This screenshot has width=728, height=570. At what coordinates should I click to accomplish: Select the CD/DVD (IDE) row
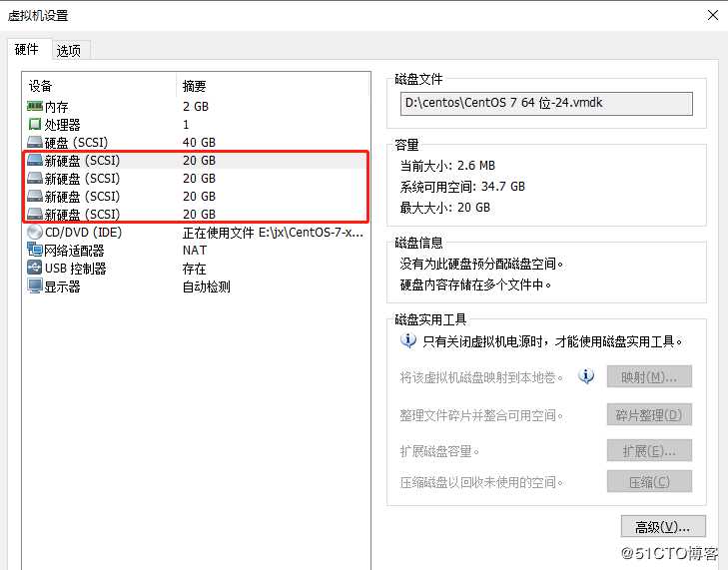tap(196, 232)
